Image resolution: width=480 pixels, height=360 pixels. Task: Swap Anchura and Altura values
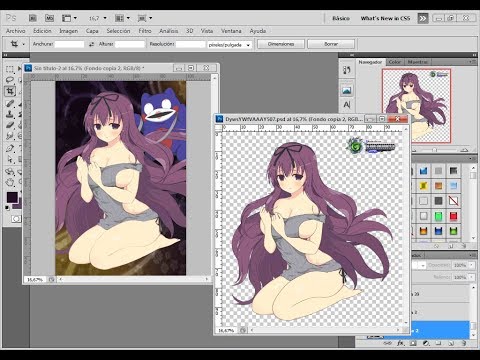click(x=91, y=44)
